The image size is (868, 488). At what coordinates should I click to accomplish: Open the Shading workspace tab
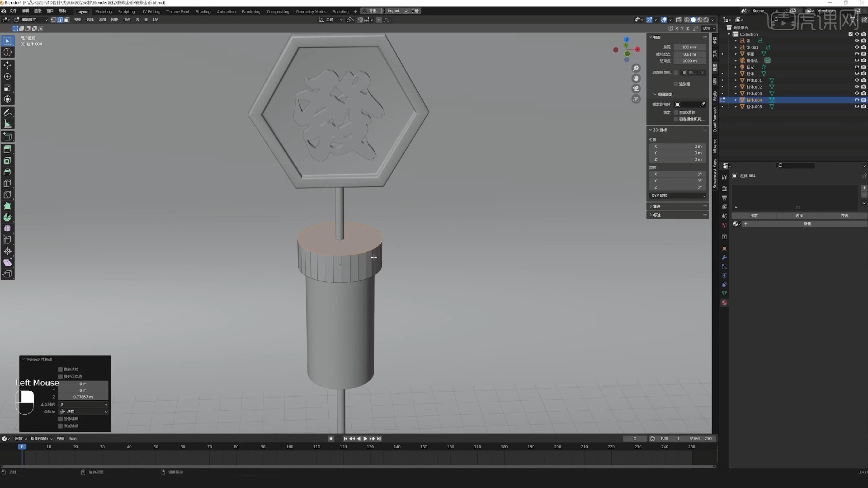tap(203, 11)
